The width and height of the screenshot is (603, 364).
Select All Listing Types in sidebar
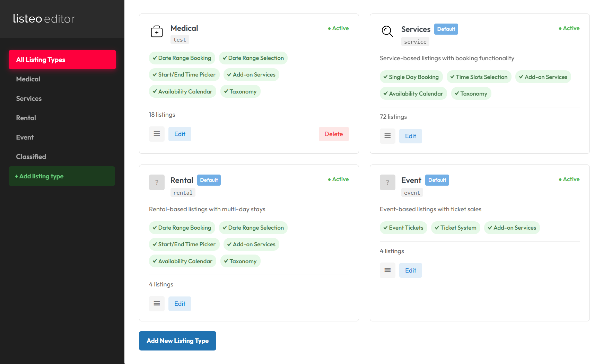click(62, 60)
